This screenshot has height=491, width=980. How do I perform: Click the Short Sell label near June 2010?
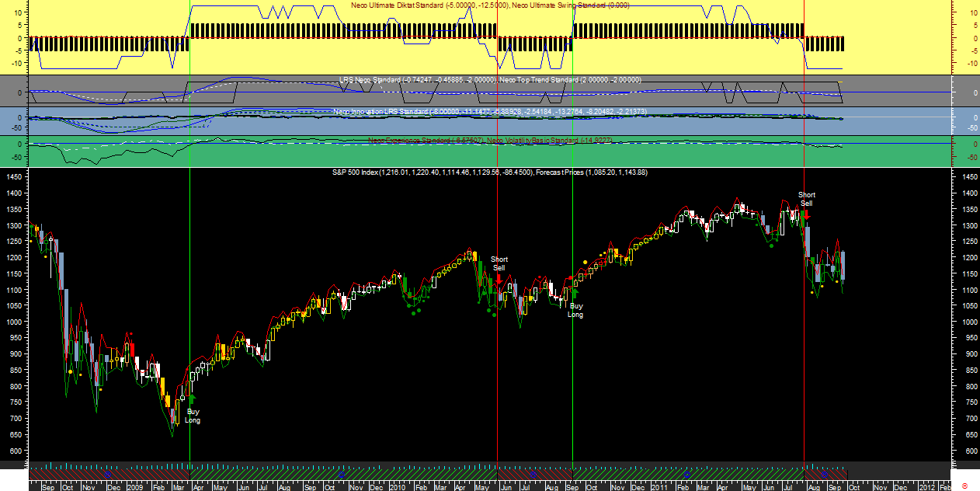point(499,263)
